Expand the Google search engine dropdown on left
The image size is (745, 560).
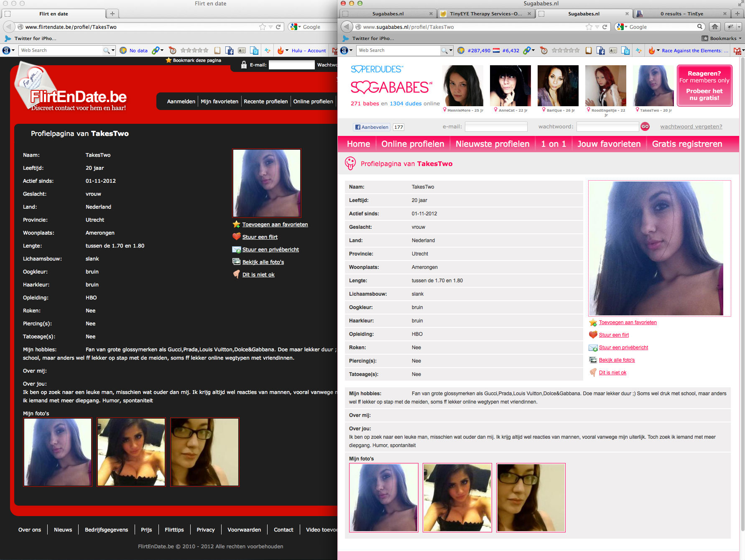coord(295,27)
